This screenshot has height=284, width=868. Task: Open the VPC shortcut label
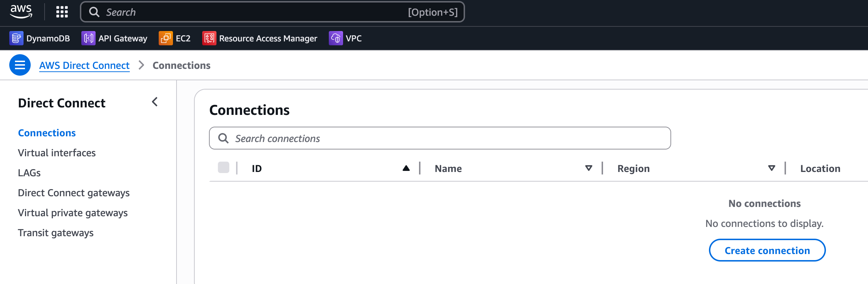click(x=354, y=38)
